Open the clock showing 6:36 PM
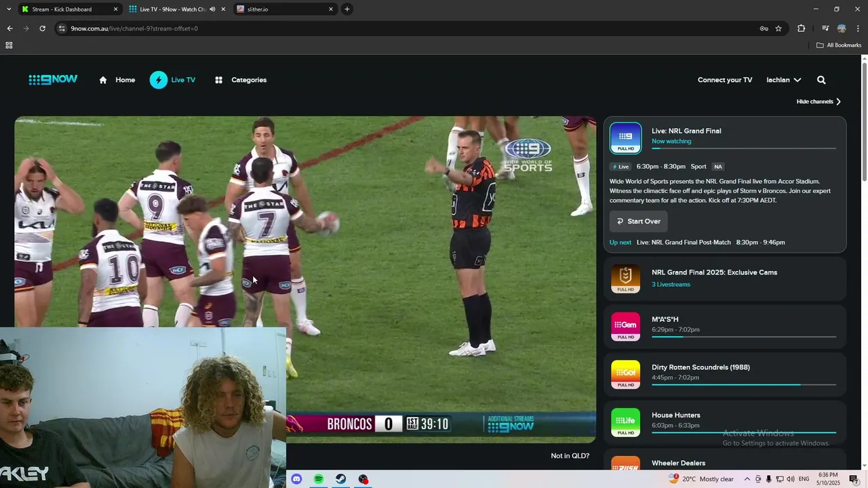This screenshot has height=488, width=868. pyautogui.click(x=828, y=479)
